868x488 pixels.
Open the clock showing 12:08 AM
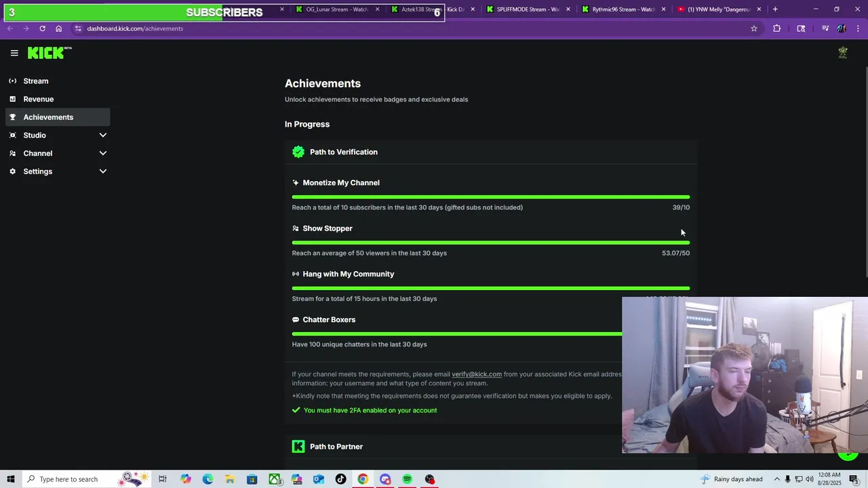coord(831,479)
